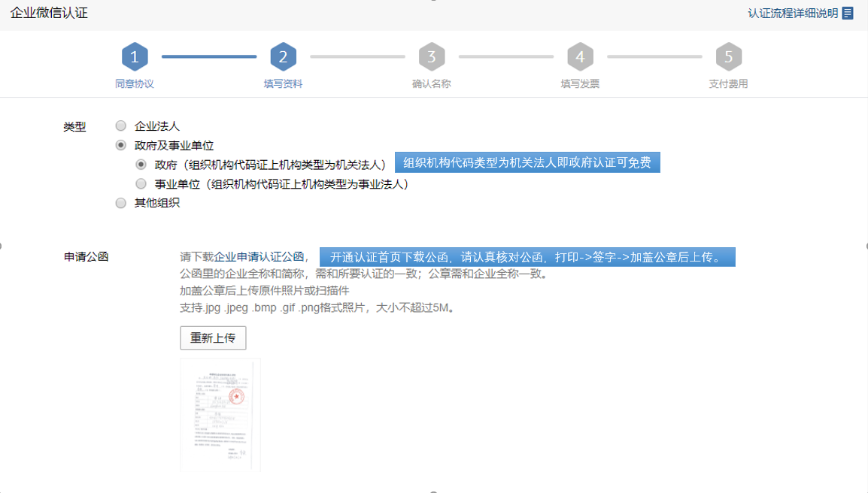
Task: Choose the 事业单位 (事业法人) radio option
Action: pos(141,183)
